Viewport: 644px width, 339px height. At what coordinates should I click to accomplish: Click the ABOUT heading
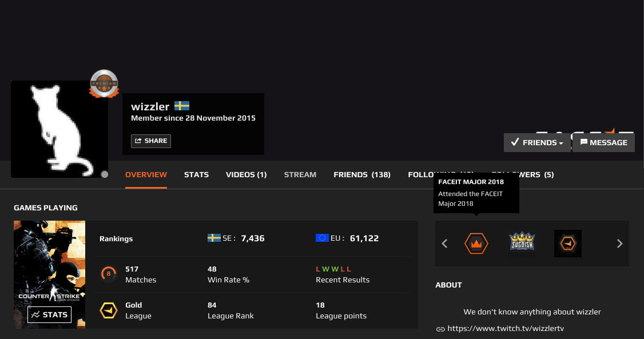click(448, 285)
